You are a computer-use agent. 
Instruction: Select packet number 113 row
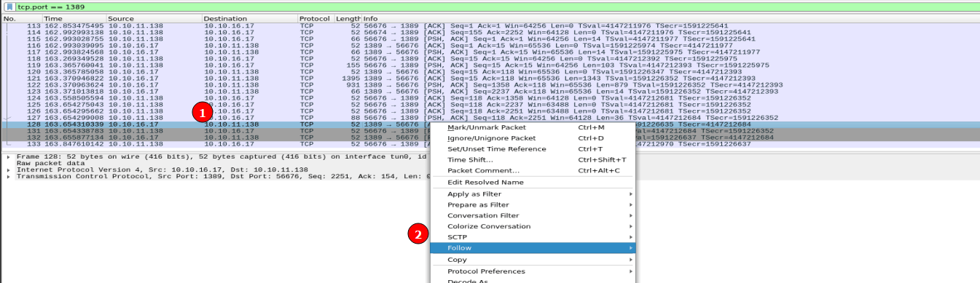[x=490, y=25]
